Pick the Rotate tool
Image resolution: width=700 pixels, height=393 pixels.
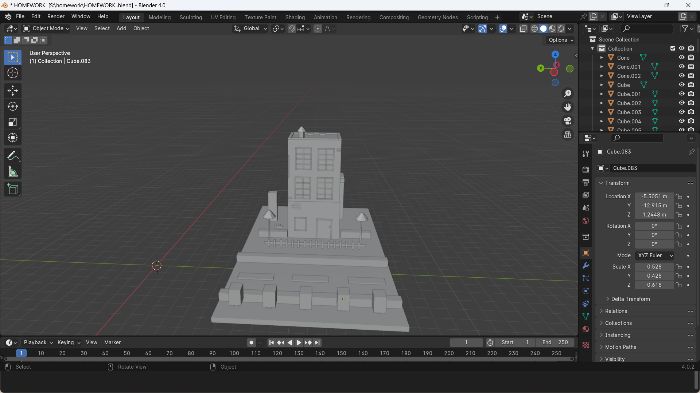[12, 106]
